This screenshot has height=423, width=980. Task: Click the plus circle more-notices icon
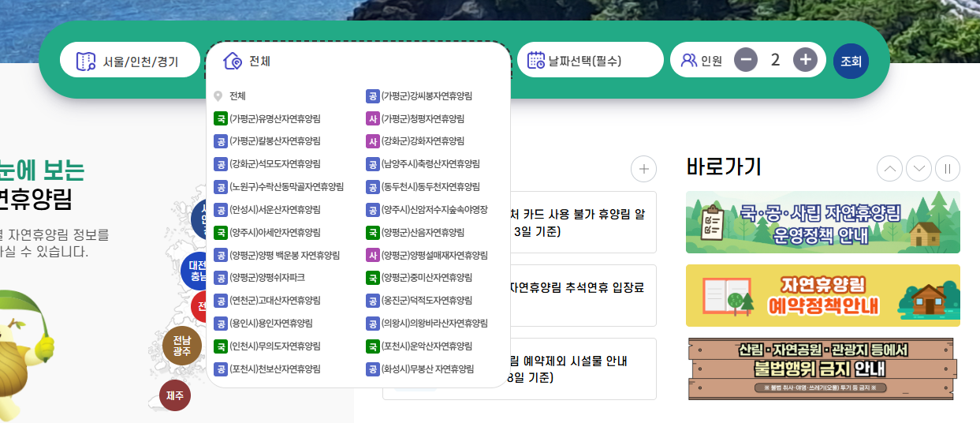pos(644,168)
